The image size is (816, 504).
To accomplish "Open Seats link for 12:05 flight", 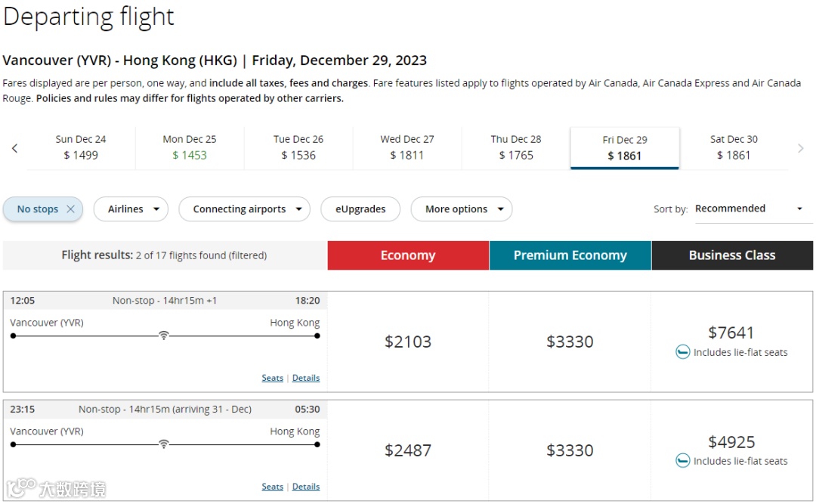I will 273,378.
